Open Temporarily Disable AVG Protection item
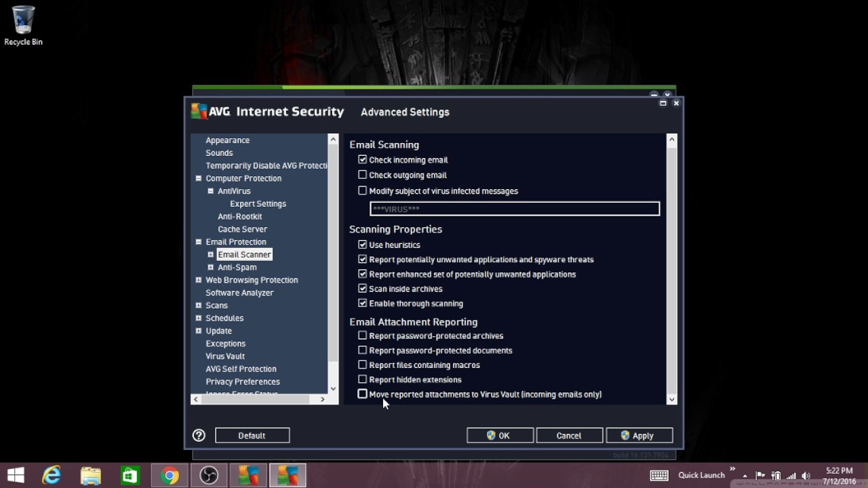This screenshot has height=488, width=868. [x=267, y=165]
